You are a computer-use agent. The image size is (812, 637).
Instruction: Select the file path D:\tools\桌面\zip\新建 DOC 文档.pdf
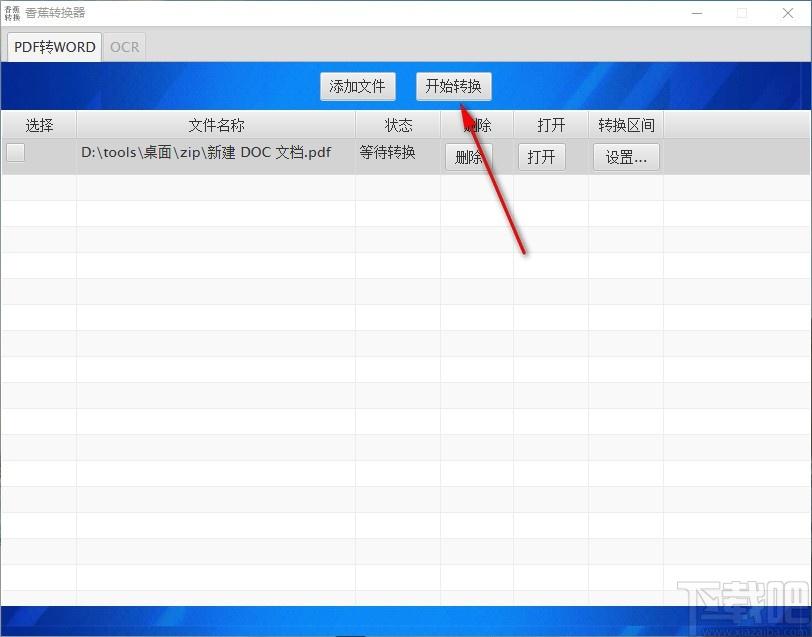coord(206,152)
